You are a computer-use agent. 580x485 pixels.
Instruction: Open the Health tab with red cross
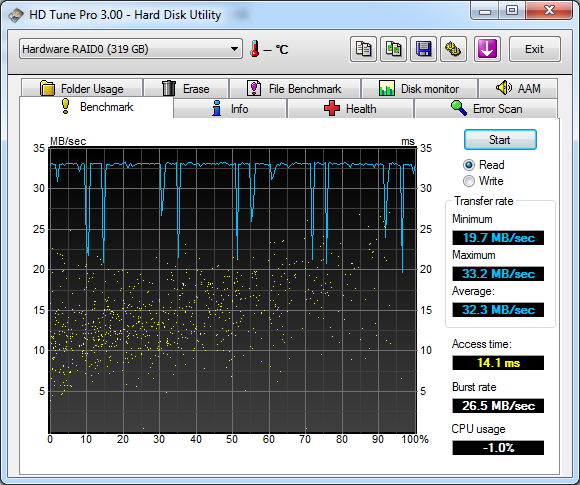[350, 109]
